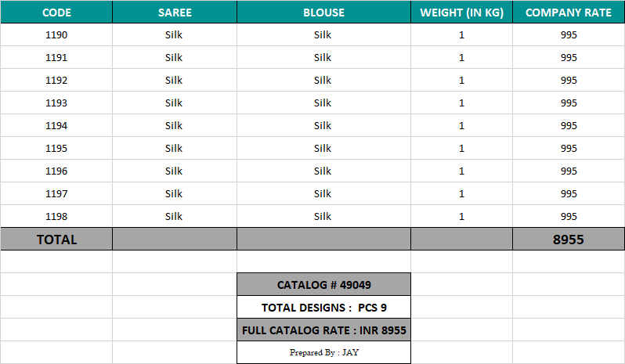Select code cell 1197
The image size is (625, 364).
[56, 194]
